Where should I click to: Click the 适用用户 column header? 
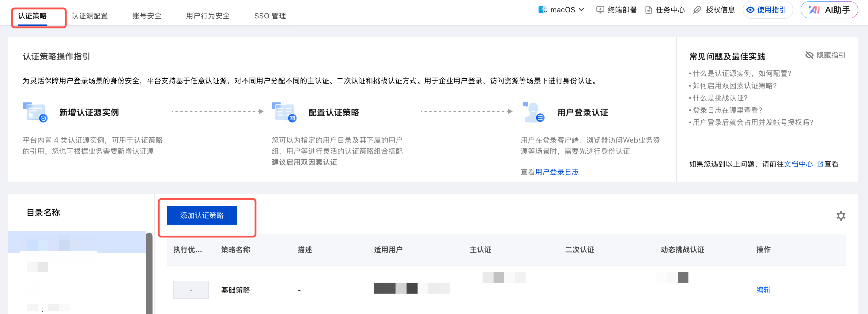pyautogui.click(x=388, y=250)
